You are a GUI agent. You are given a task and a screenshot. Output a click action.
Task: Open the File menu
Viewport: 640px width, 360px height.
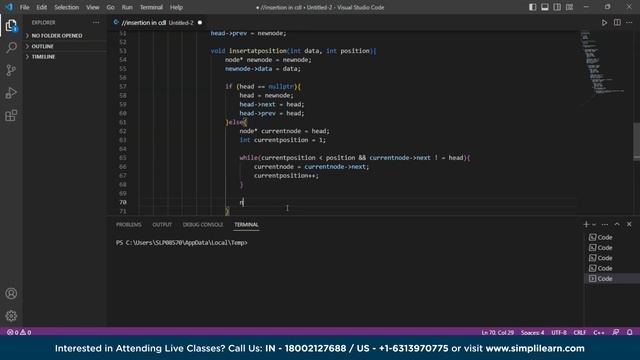pos(24,7)
